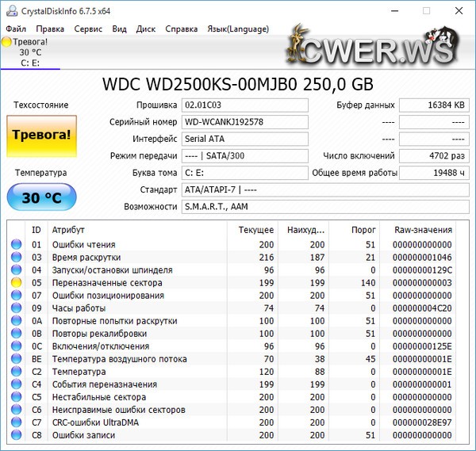This screenshot has height=451, width=476.
Task: Click the blue status icon for Ошибки записи
Action: click(x=16, y=435)
